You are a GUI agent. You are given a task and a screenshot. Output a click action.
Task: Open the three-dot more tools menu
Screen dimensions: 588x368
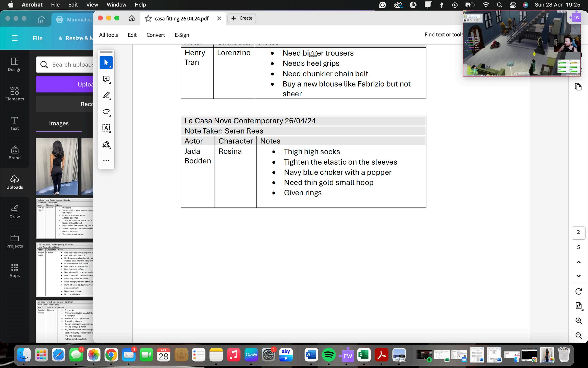click(x=106, y=160)
